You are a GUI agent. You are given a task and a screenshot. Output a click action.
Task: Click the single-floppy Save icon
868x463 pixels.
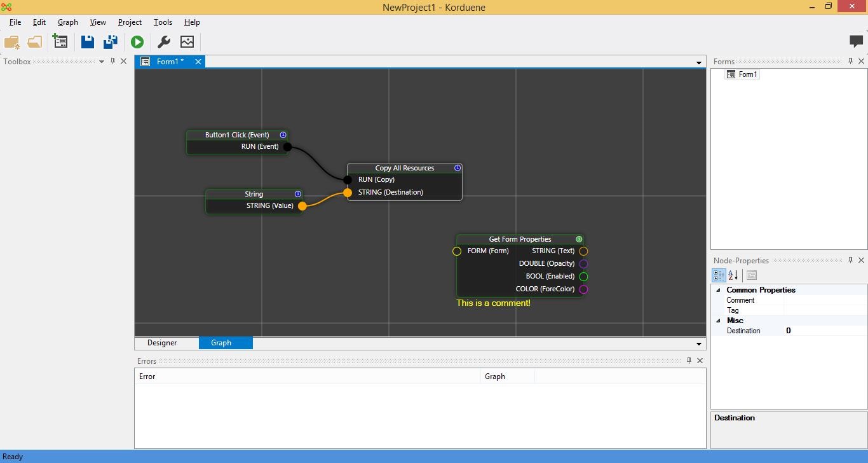pyautogui.click(x=88, y=42)
